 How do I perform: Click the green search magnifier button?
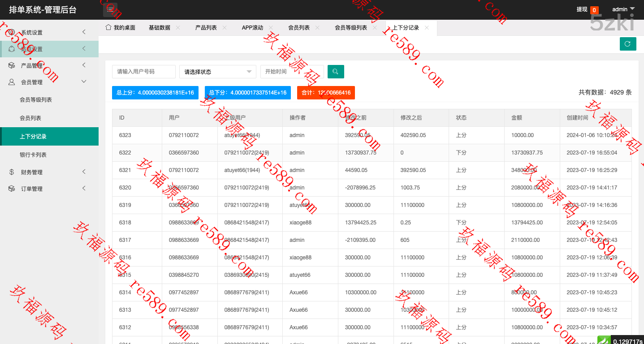click(x=336, y=72)
